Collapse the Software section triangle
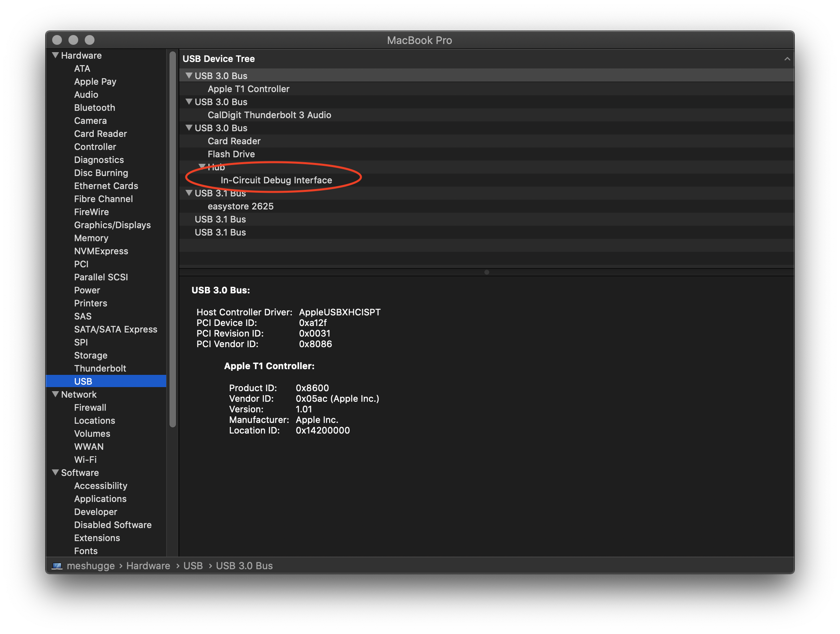Viewport: 840px width, 634px height. pos(56,472)
